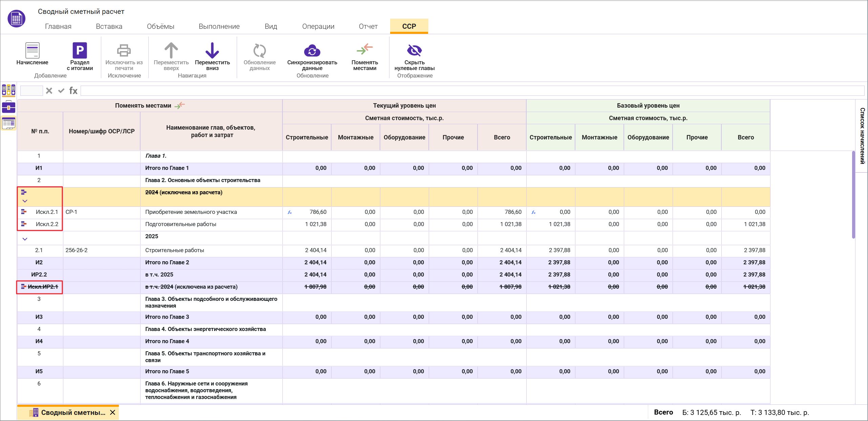The height and width of the screenshot is (421, 868).
Task: Toggle exclusion icon next to Искл.2.2 row
Action: (23, 224)
